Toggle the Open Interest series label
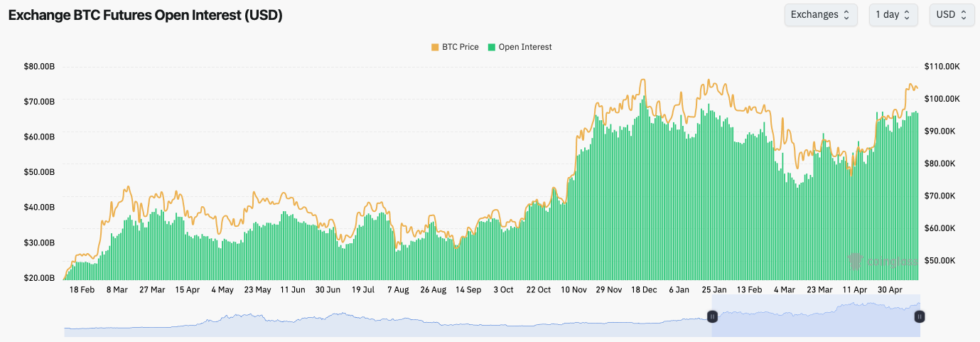The image size is (980, 342). 525,47
